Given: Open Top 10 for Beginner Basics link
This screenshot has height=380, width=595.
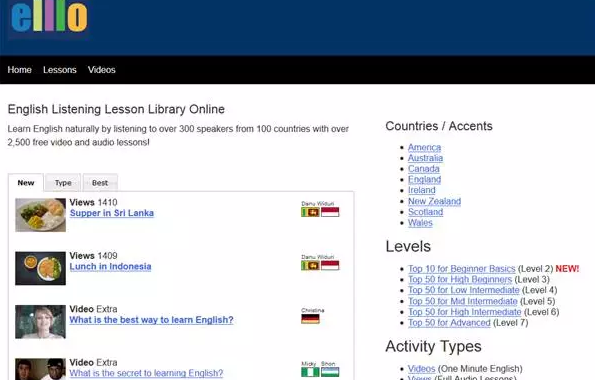Looking at the screenshot, I should 462,269.
